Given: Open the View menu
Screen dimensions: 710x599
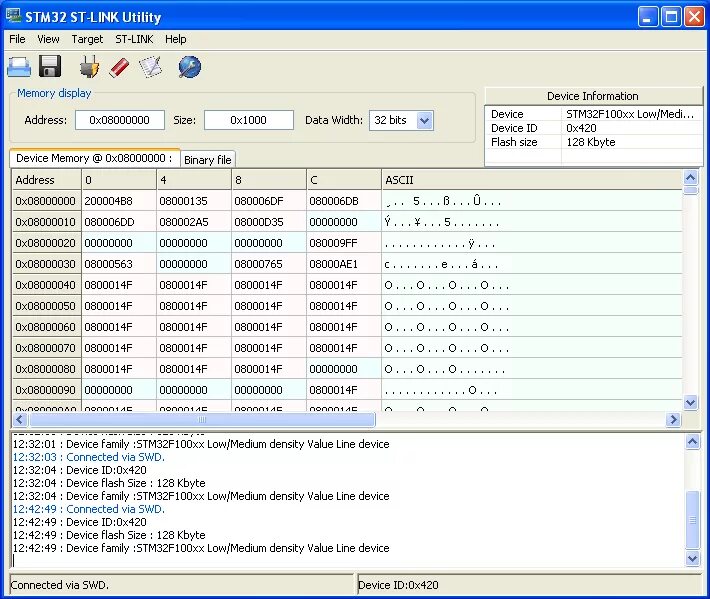Looking at the screenshot, I should pos(48,39).
